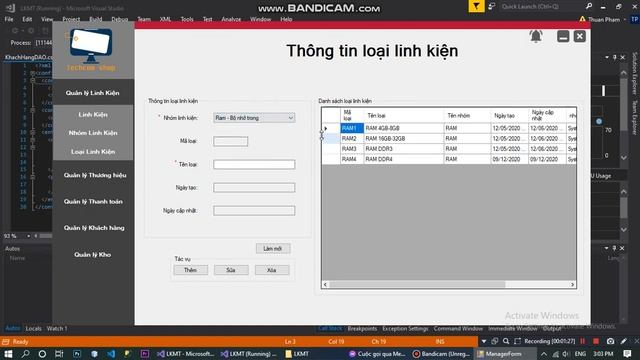Show hidden tray icons chevron
This screenshot has height=360, width=640.
[544, 353]
